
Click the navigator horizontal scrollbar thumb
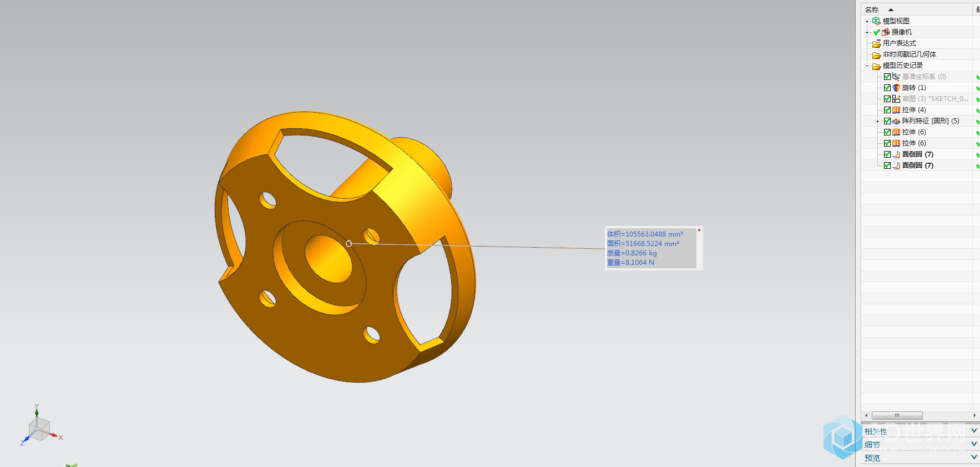tap(897, 415)
